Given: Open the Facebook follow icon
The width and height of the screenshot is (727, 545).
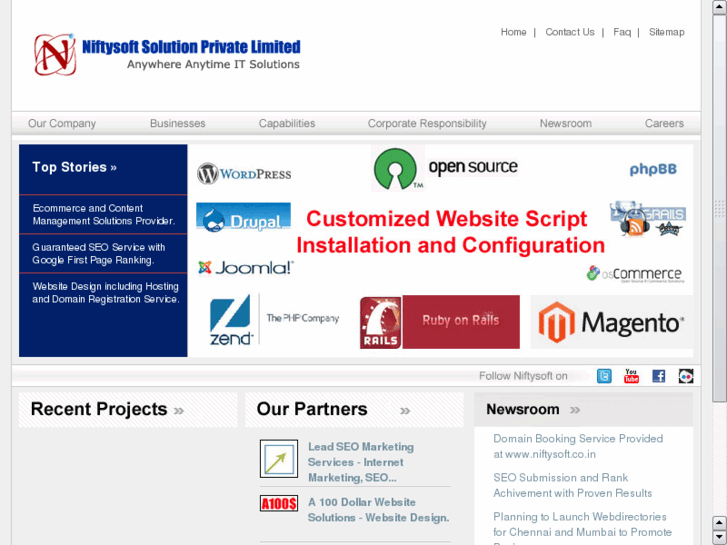Looking at the screenshot, I should 658,376.
